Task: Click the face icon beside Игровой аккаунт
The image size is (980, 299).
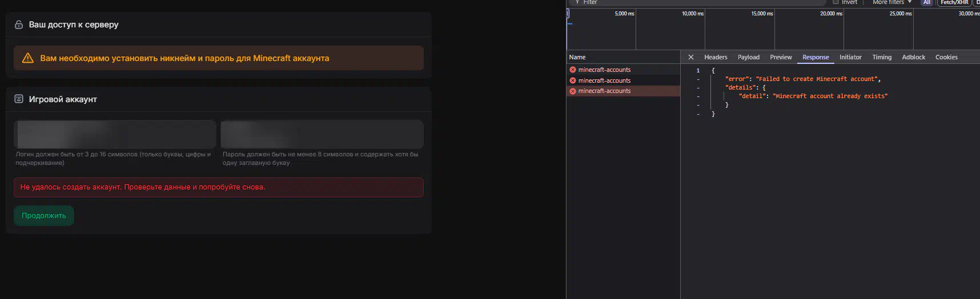Action: pyautogui.click(x=19, y=99)
